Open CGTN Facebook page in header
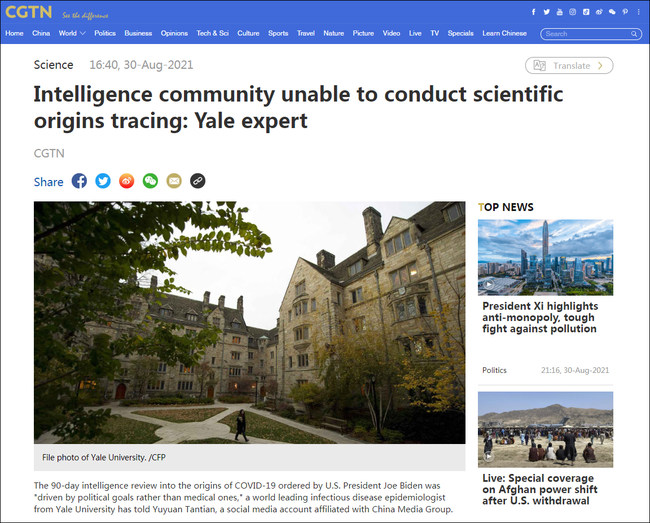 click(x=534, y=12)
